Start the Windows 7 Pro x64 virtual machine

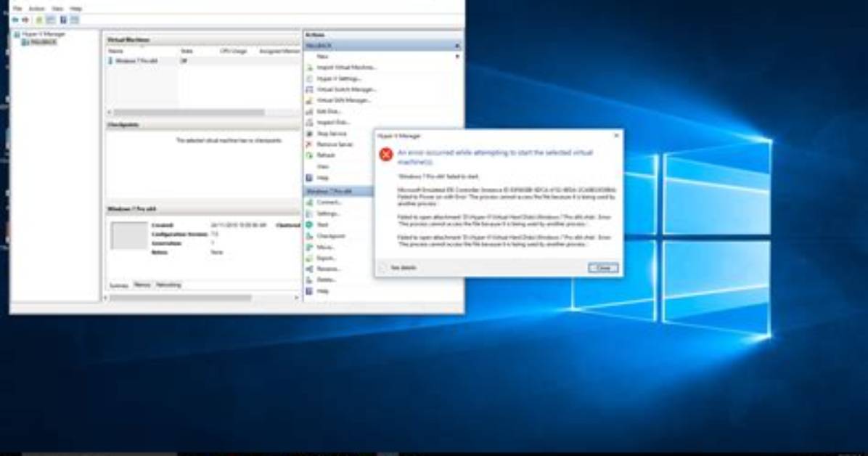tap(322, 224)
